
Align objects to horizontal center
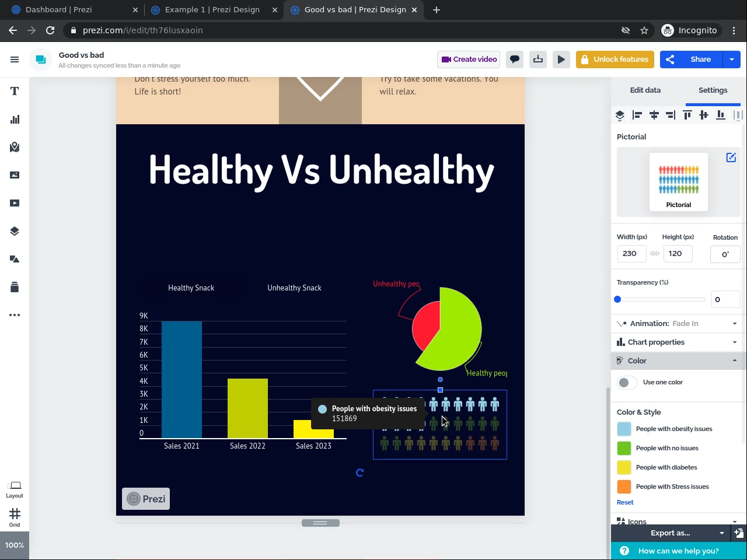pyautogui.click(x=654, y=116)
